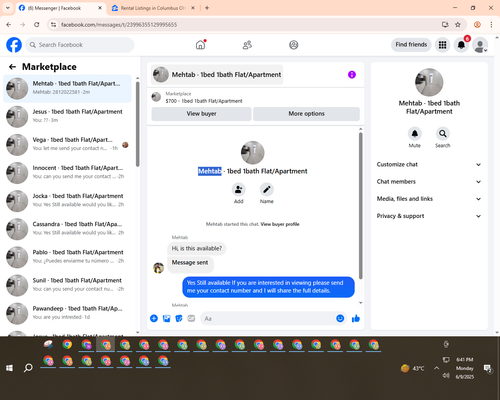Expand Privacy & support section
Viewport: 500px width, 400px height.
tap(429, 216)
